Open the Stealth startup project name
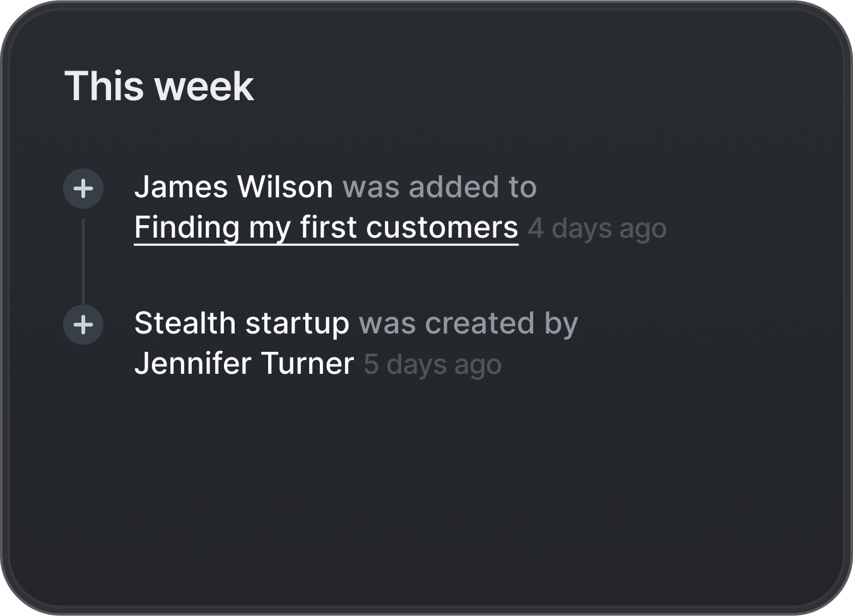The height and width of the screenshot is (616, 853). (242, 323)
